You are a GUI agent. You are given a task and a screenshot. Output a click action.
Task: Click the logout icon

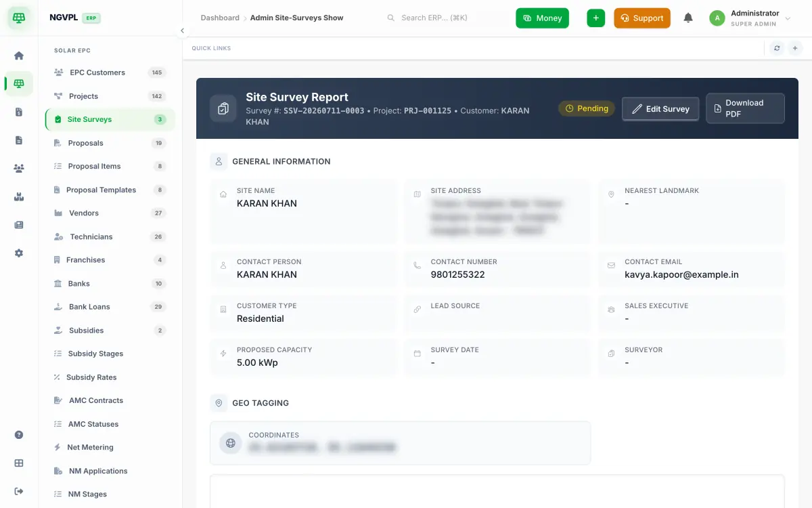tap(19, 491)
